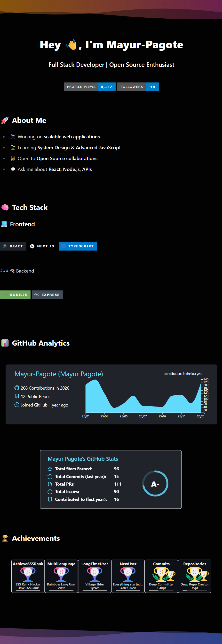The image size is (222, 644).
Task: Click the text 'Open Source collaborations'
Action: (67, 158)
